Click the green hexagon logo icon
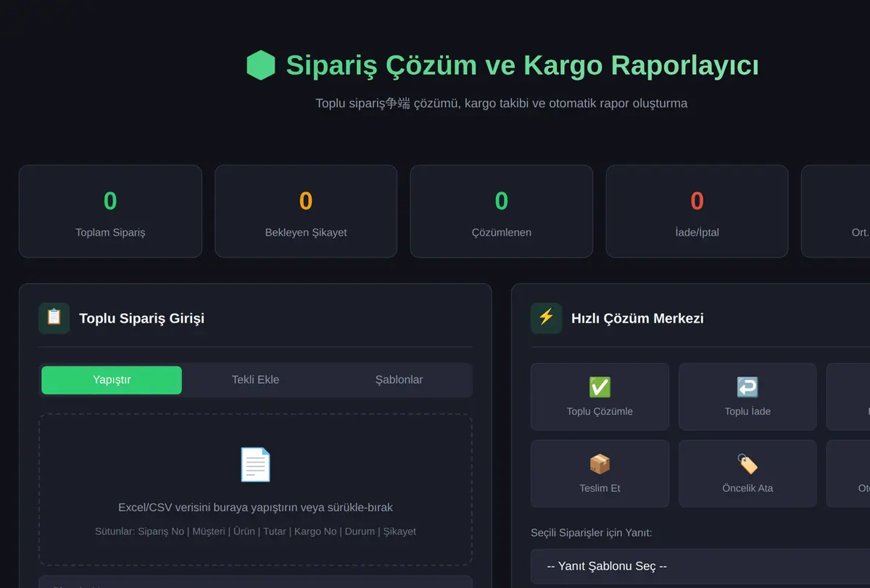This screenshot has width=870, height=588. pyautogui.click(x=261, y=65)
